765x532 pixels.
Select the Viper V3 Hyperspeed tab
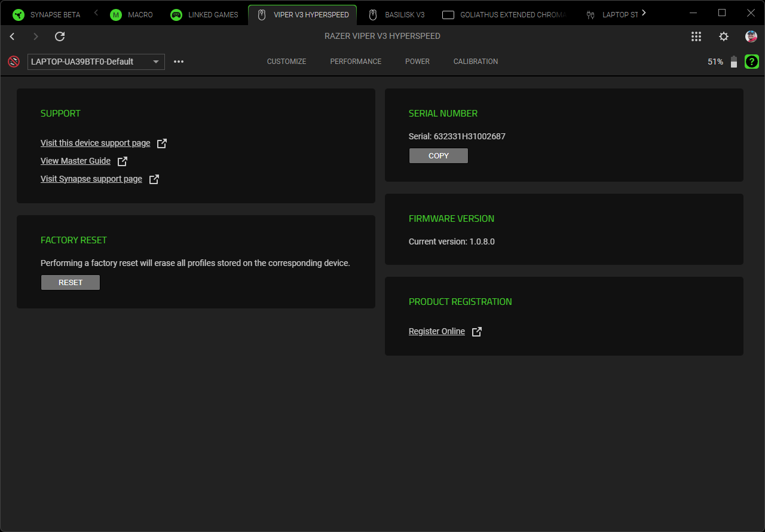coord(302,14)
